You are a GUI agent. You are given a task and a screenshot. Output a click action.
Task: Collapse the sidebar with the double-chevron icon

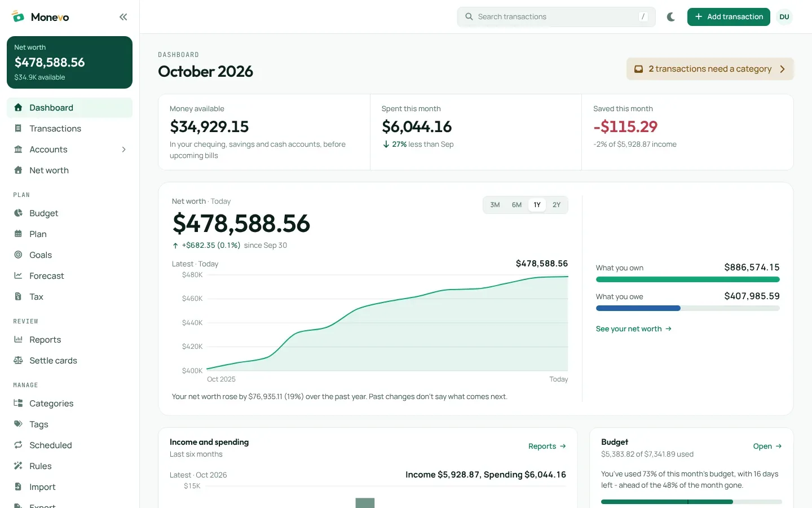(123, 17)
